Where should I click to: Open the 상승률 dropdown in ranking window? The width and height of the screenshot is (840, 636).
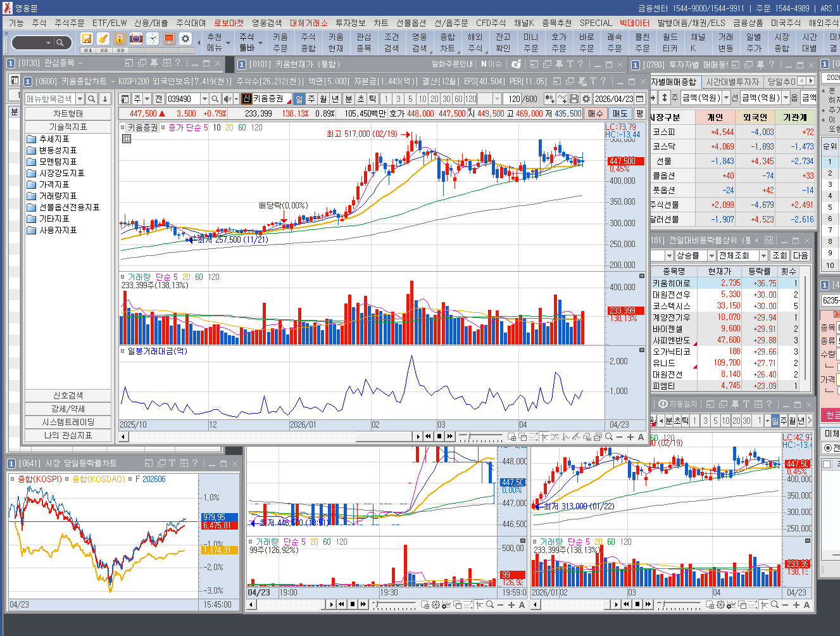pyautogui.click(x=710, y=255)
